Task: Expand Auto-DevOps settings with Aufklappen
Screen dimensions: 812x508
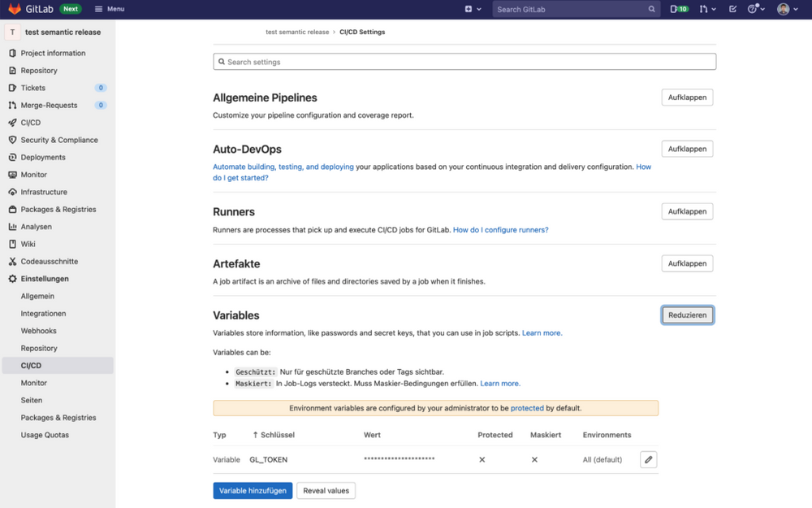Action: click(x=687, y=148)
